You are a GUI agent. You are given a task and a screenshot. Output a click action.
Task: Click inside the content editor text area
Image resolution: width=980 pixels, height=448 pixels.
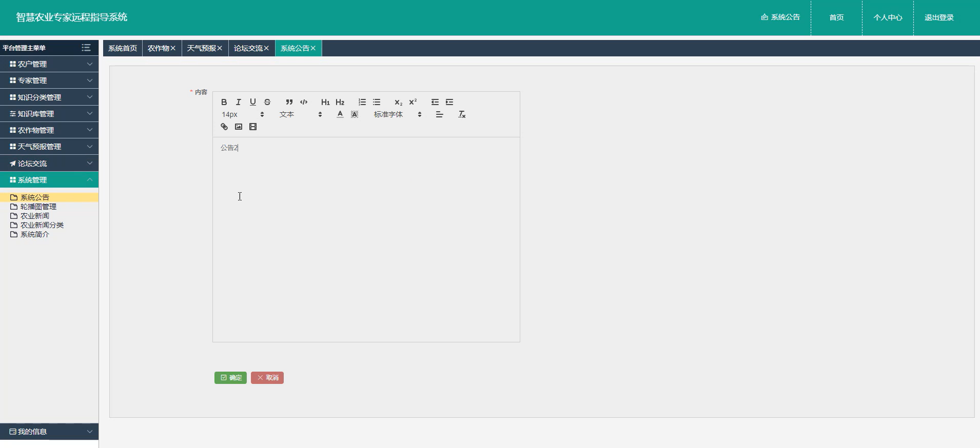pyautogui.click(x=366, y=239)
